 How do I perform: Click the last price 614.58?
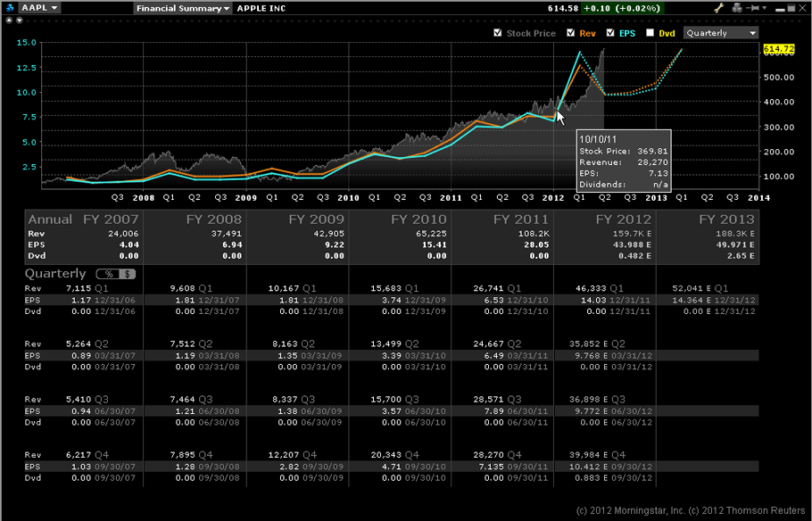[x=563, y=8]
